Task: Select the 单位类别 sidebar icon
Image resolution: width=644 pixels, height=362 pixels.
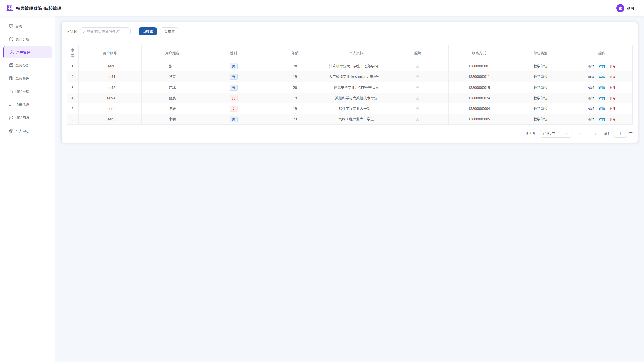Action: 11,65
